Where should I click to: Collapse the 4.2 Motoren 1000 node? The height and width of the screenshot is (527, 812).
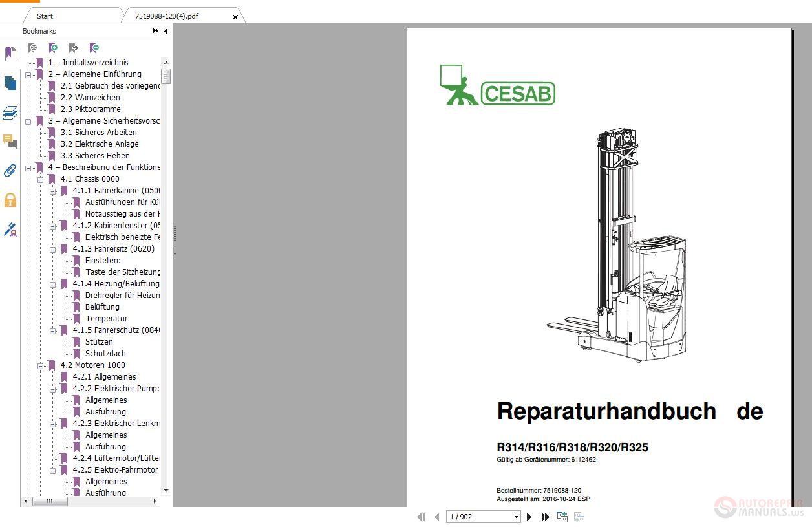click(x=40, y=365)
